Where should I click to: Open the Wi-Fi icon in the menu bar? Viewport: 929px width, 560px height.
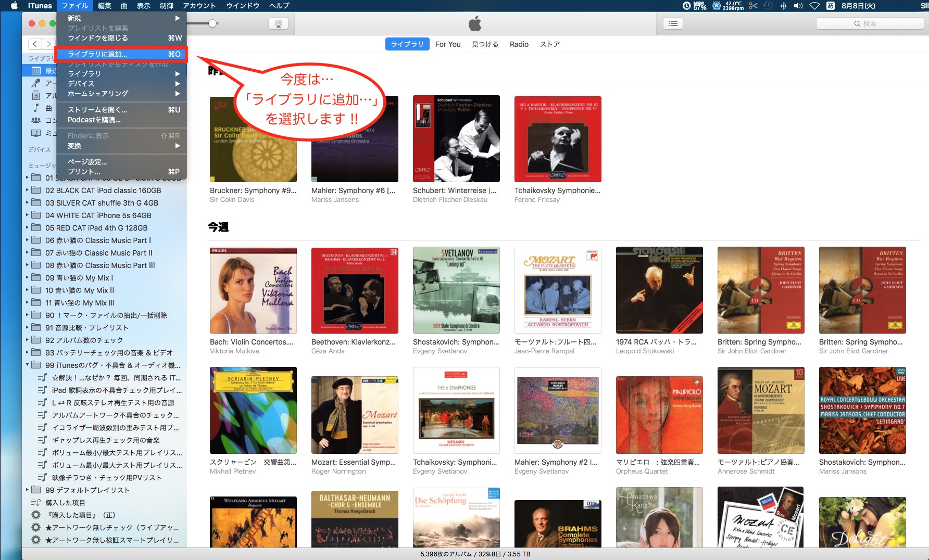tap(814, 6)
